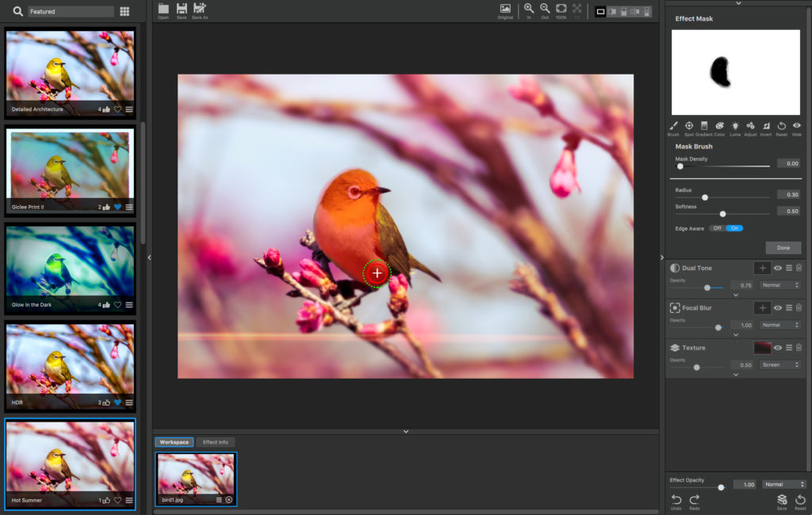Click the Texture preview swatch
Image resolution: width=812 pixels, height=515 pixels.
[x=762, y=348]
